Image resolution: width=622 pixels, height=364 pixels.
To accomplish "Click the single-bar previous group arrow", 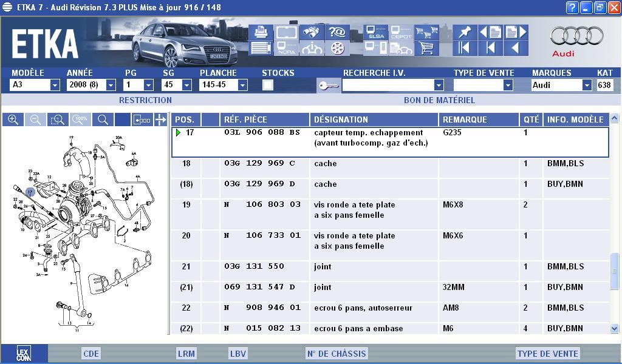I will click(x=490, y=48).
